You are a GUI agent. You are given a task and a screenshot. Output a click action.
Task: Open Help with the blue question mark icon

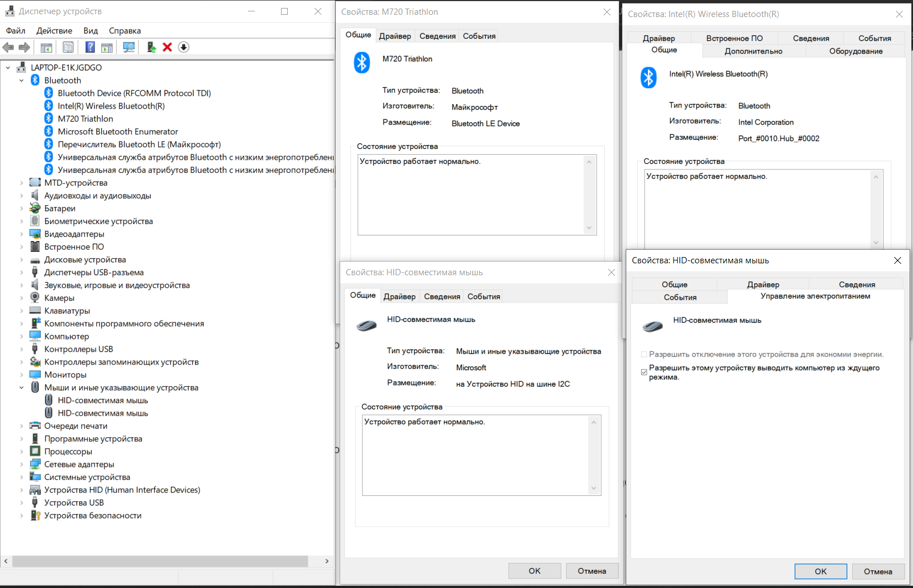click(90, 47)
